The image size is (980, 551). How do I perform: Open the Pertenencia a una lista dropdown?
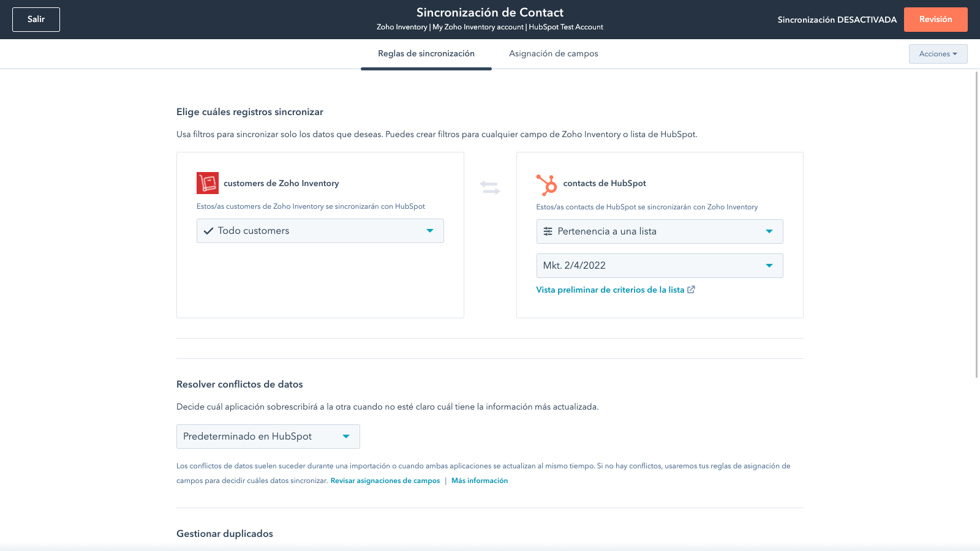click(x=770, y=231)
